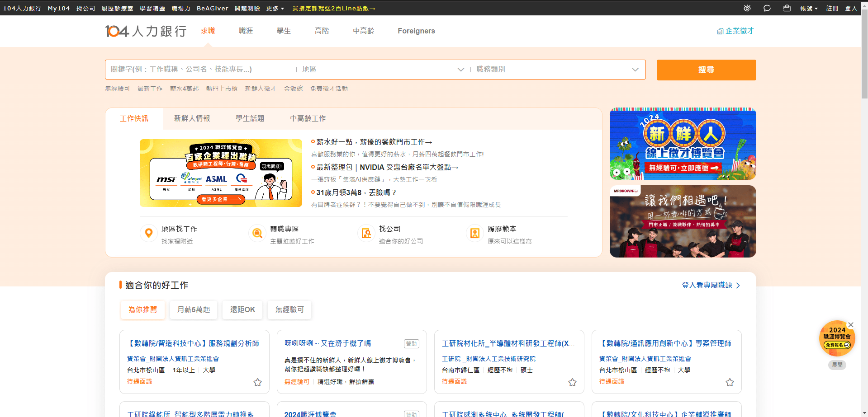Click the 展開 expand button
The height and width of the screenshot is (417, 868).
837,365
